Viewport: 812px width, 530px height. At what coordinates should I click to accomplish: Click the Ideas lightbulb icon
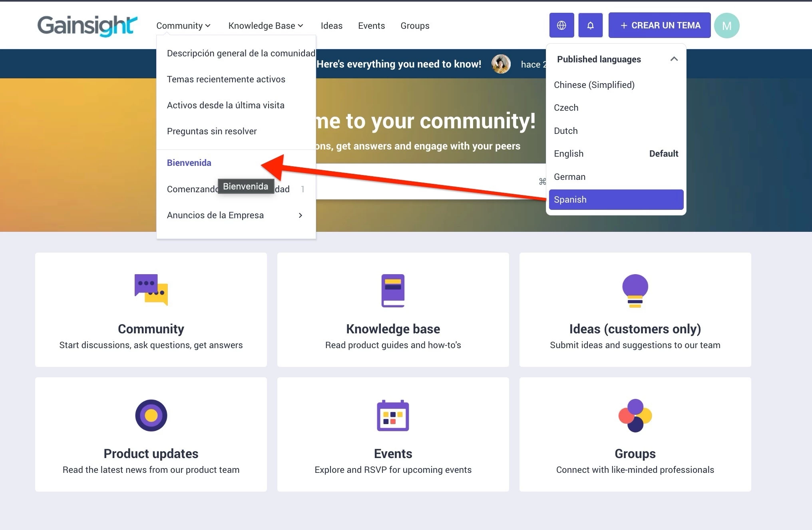[635, 291]
